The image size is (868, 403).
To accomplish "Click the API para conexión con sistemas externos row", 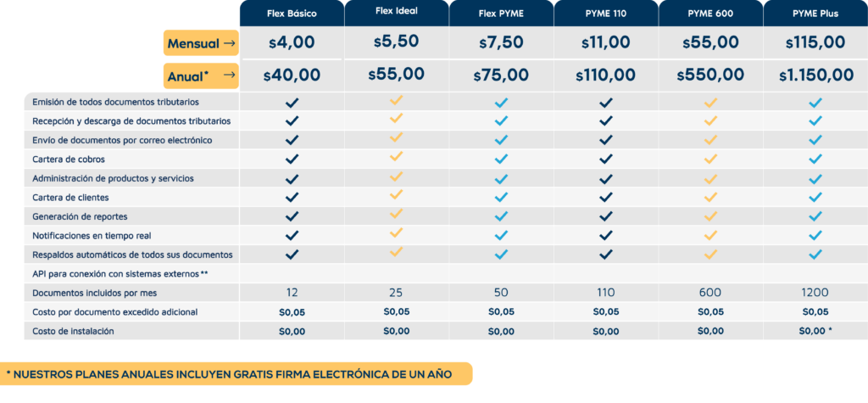I will [446, 274].
